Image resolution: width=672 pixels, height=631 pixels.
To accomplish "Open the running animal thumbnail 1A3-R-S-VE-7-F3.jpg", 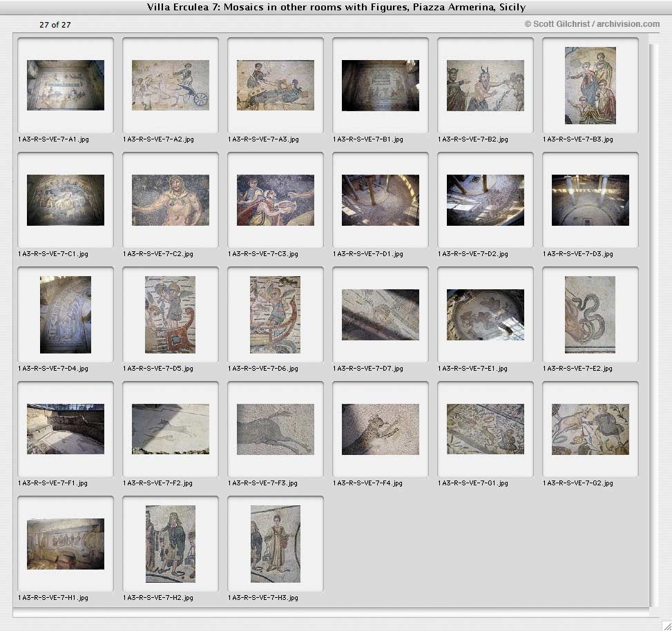I will click(276, 429).
